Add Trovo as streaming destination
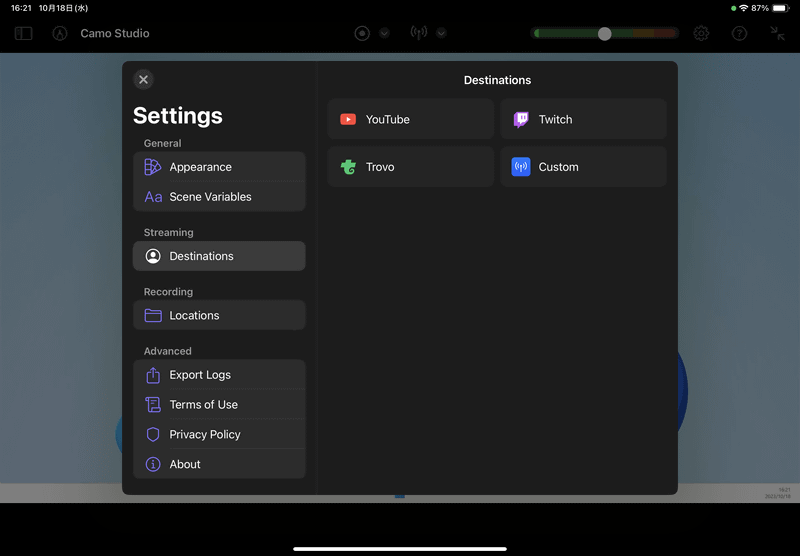The height and width of the screenshot is (556, 800). [x=411, y=167]
